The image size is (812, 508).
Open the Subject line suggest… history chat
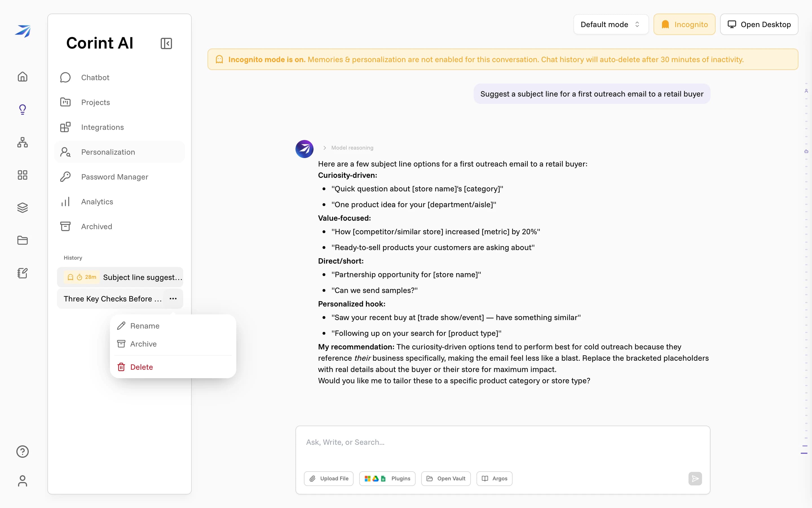[120, 277]
